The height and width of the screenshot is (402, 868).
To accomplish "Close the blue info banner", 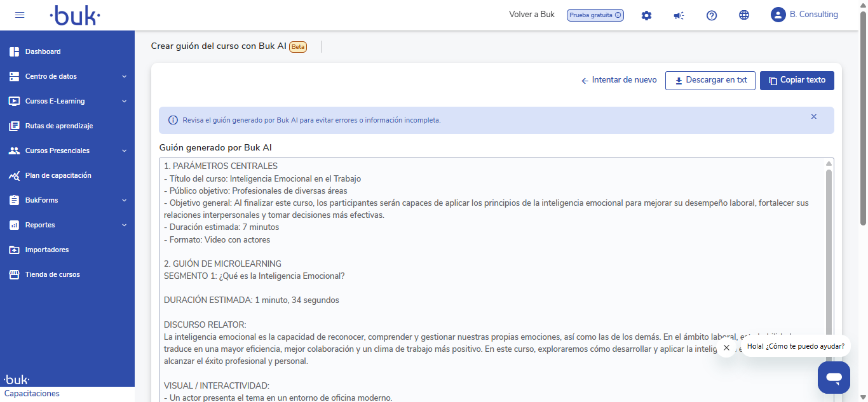I will 813,117.
